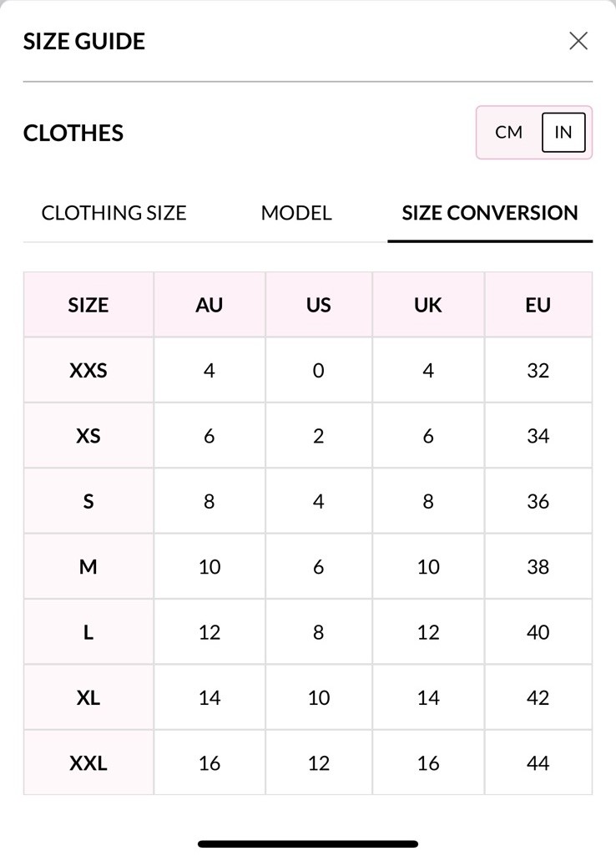
Task: Select the XXS size row label
Action: (88, 370)
